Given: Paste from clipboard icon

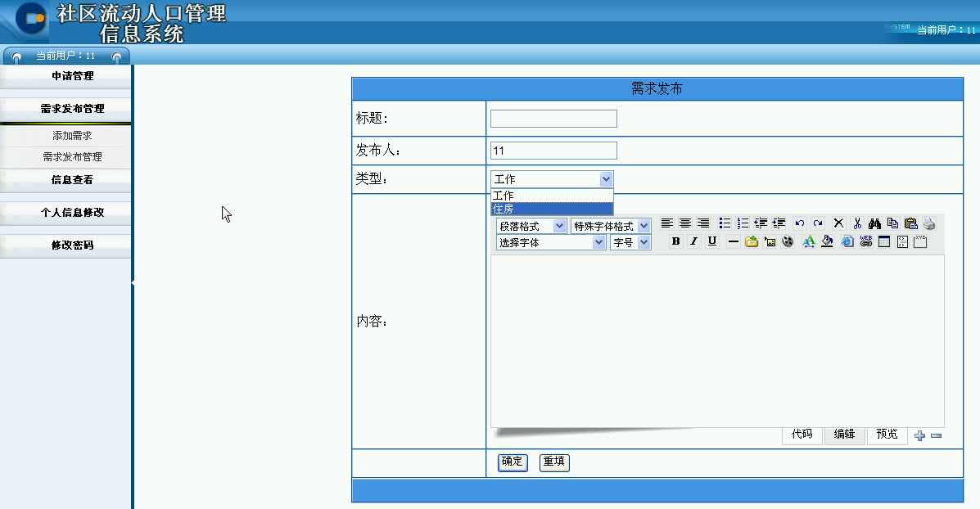Looking at the screenshot, I should 911,223.
